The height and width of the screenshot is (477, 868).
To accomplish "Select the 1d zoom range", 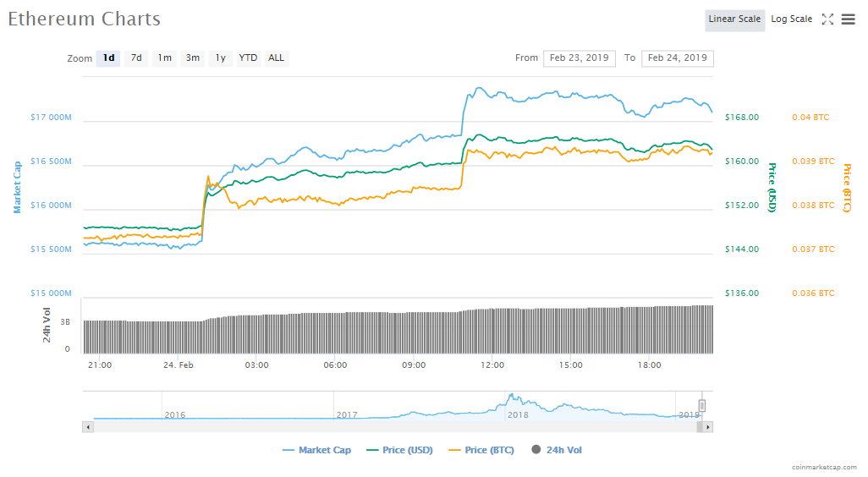I will point(108,58).
